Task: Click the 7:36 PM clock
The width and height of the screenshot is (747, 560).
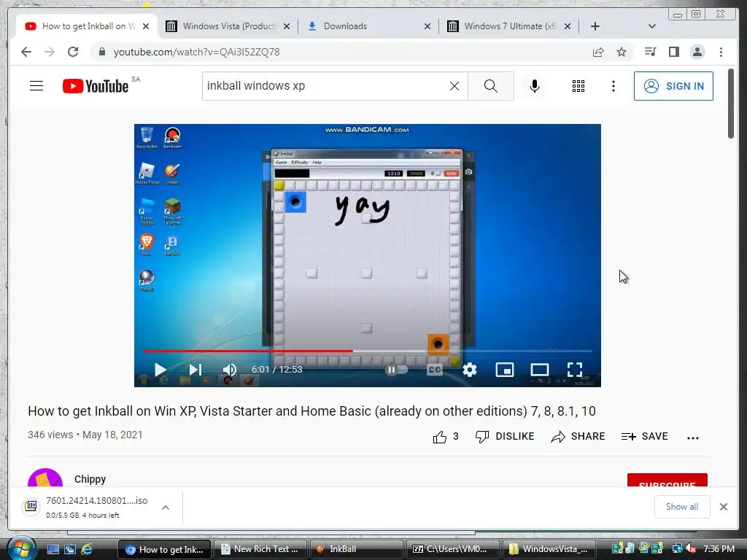Action: [x=719, y=549]
